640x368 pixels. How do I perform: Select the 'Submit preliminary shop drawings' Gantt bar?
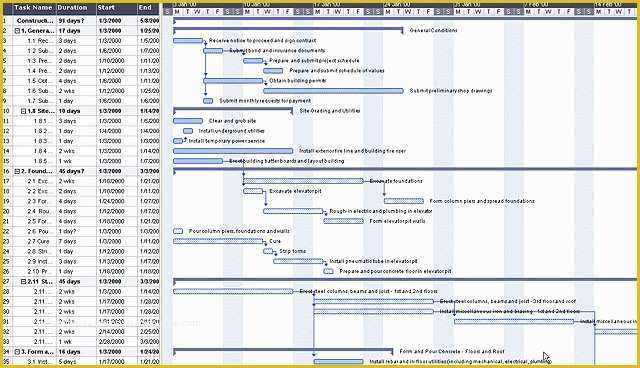pyautogui.click(x=333, y=91)
